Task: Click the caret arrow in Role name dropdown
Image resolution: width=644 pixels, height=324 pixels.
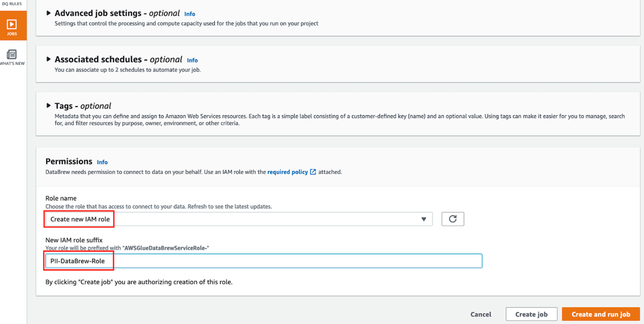Action: click(423, 219)
